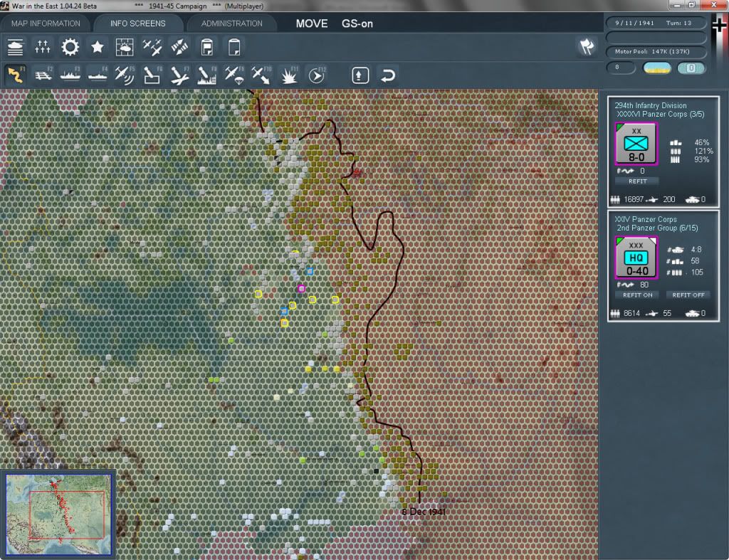Open the clipboard with flag report icon
Screen dimensions: 729x560
pyautogui.click(x=207, y=47)
